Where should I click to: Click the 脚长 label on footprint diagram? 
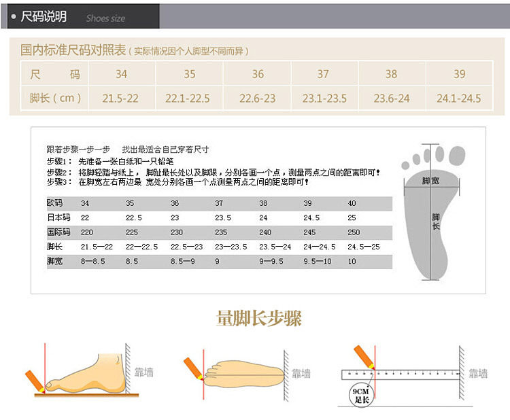click(436, 222)
